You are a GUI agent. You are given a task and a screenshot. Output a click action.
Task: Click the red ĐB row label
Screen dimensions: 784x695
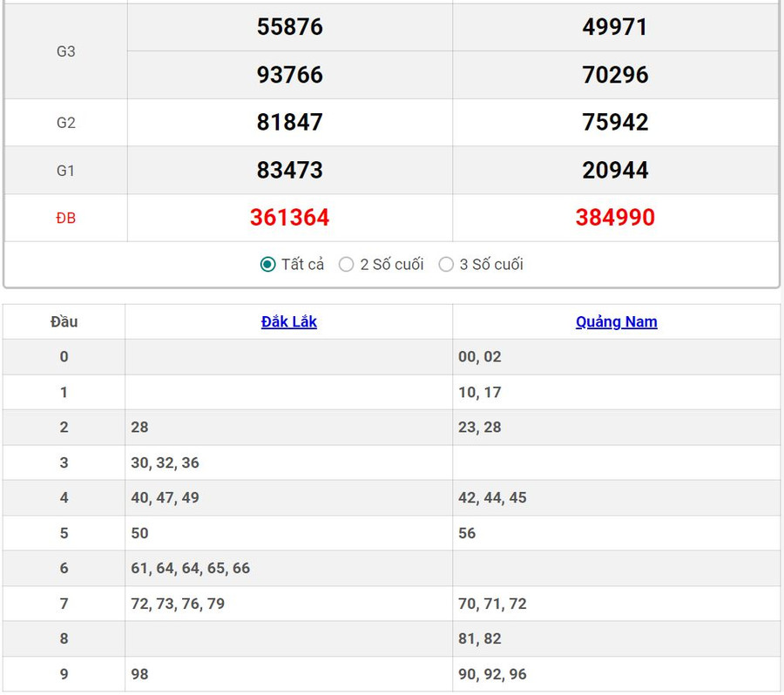[x=66, y=219]
